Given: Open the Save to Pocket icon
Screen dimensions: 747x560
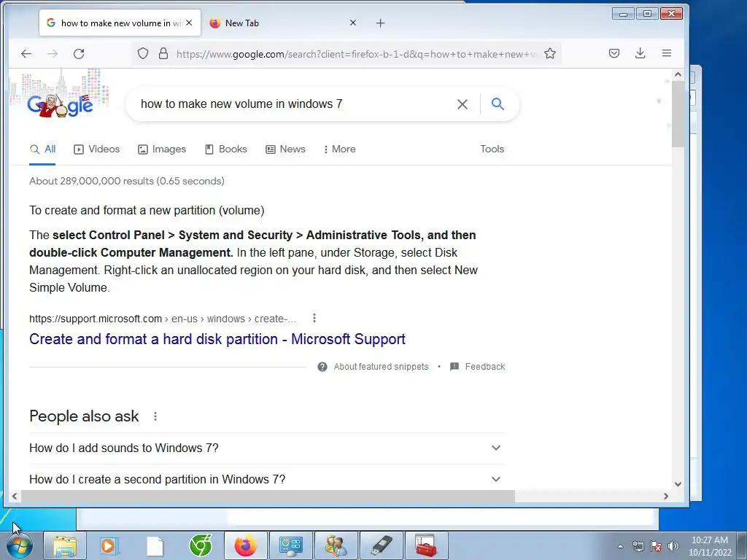Looking at the screenshot, I should (x=614, y=53).
